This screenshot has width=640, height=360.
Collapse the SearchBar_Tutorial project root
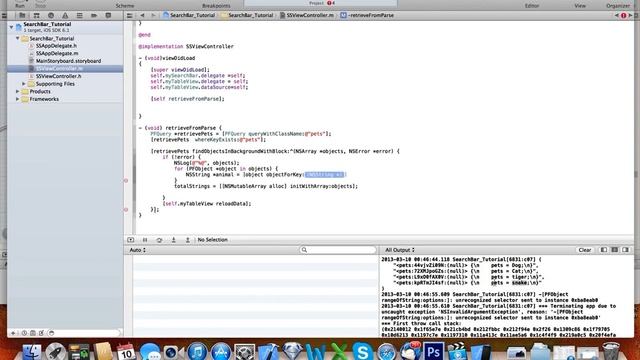(11, 27)
